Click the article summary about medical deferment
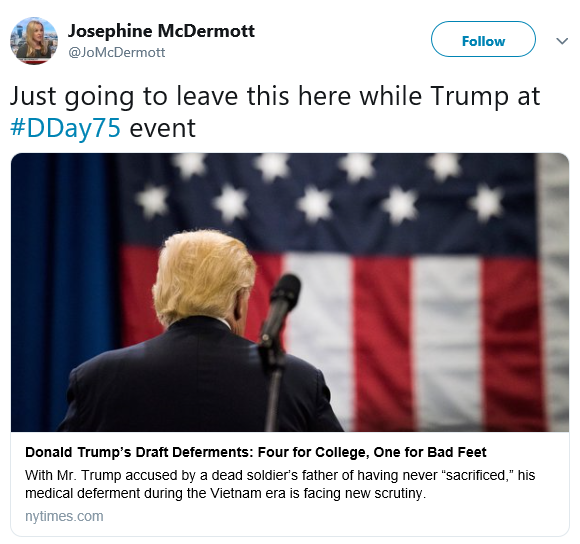 coord(280,484)
